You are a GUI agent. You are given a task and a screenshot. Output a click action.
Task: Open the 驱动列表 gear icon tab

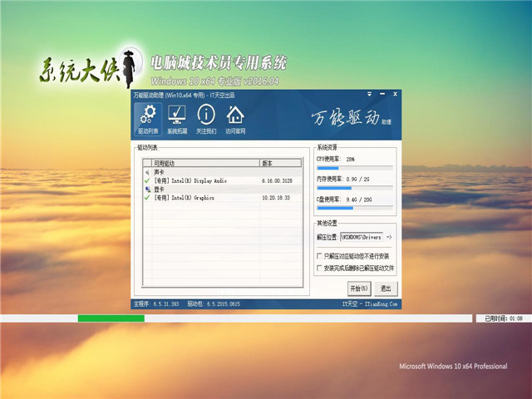pos(147,120)
